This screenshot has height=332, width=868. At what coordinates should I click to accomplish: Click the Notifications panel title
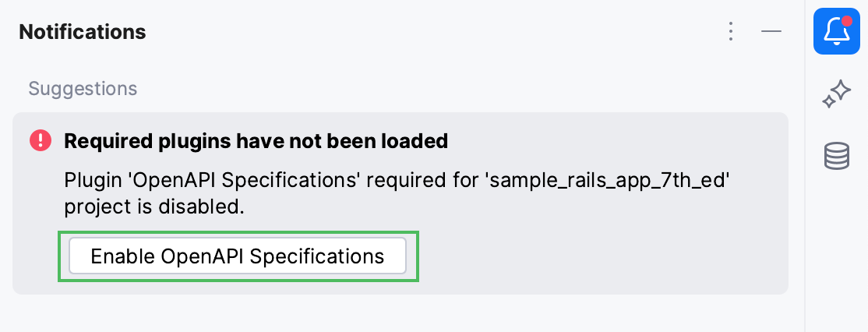[x=83, y=32]
